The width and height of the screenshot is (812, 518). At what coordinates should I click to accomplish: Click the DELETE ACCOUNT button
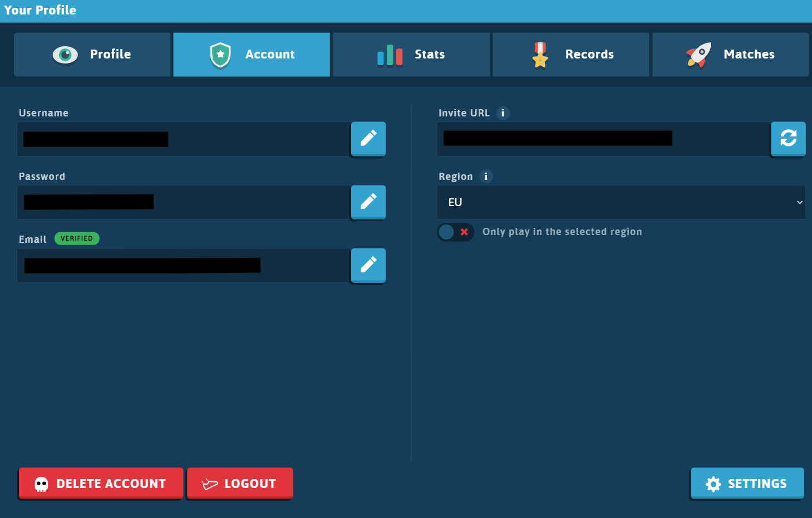click(101, 483)
